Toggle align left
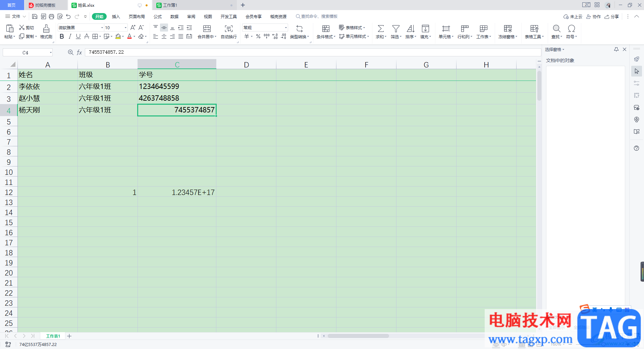644x349 pixels. [x=156, y=36]
